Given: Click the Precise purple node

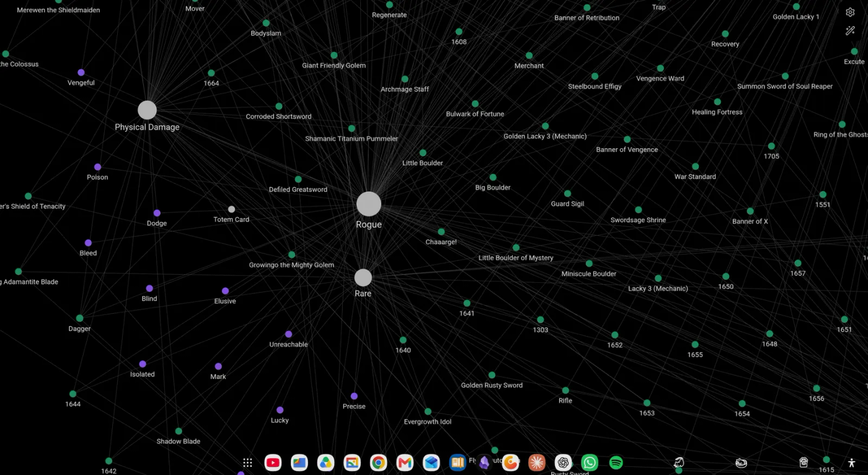Looking at the screenshot, I should [x=354, y=396].
